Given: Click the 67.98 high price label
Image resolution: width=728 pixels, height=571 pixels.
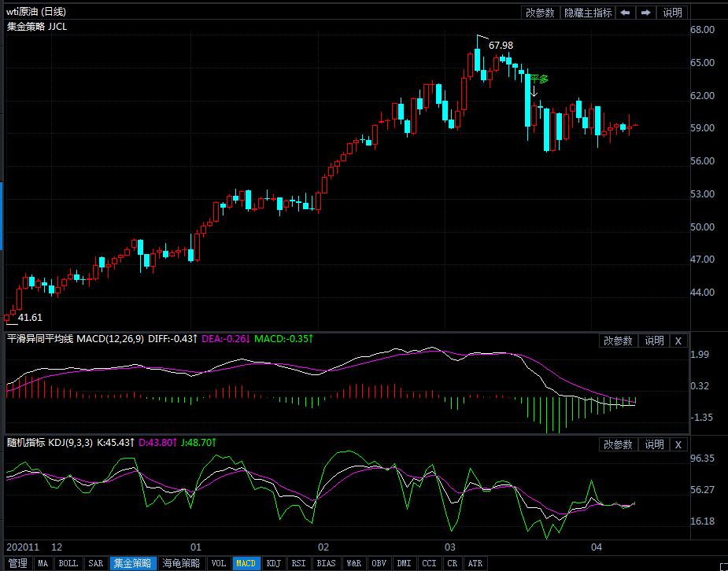Looking at the screenshot, I should click(501, 46).
